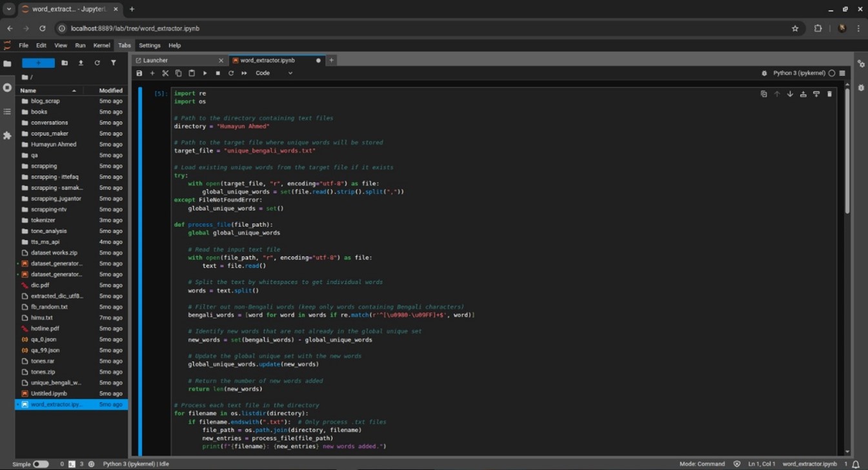Screen dimensions: 868x470
Task: Toggle the file filter funnel icon
Action: (x=114, y=63)
